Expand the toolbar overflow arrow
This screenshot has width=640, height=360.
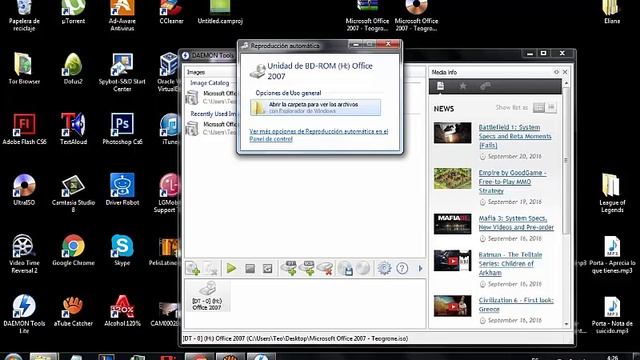[420, 268]
